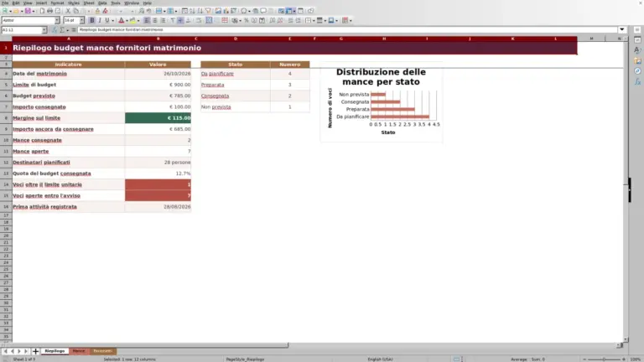Viewport: 644px width, 362px height.
Task: Click the Cut scissors icon
Action: [68, 11]
